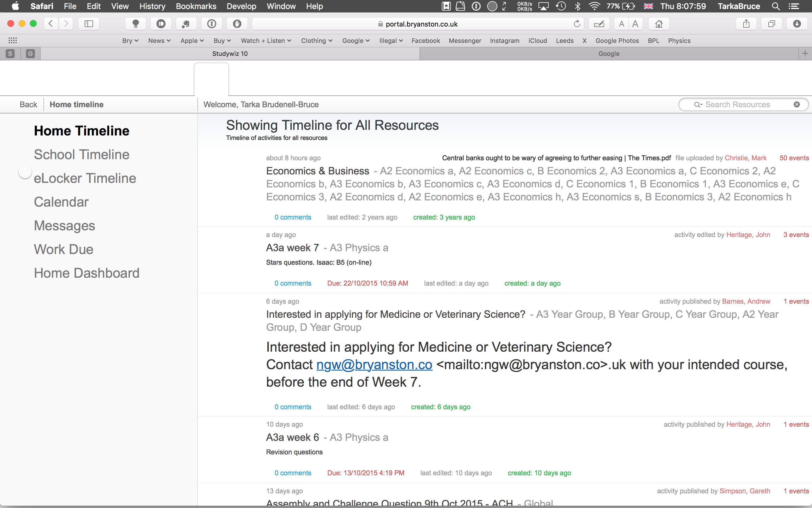Expand the News bookmarks folder
Viewport: 812px width, 508px height.
[159, 41]
